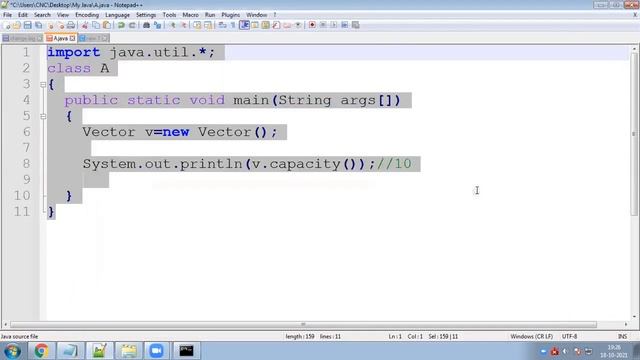The width and height of the screenshot is (640, 360).
Task: Click the Cut toolbar icon
Action: point(85,25)
